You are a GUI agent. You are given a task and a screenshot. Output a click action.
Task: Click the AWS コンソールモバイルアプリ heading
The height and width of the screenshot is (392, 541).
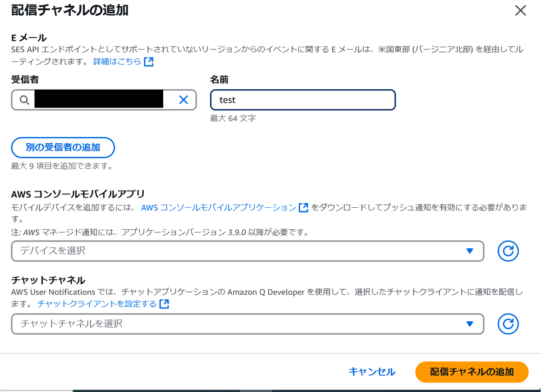(78, 194)
